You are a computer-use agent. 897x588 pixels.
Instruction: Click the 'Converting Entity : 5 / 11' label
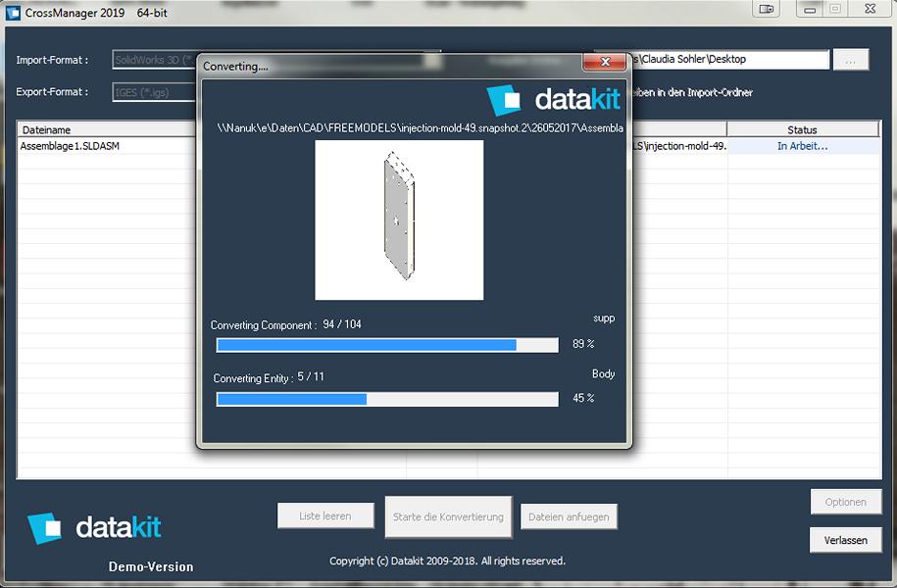[269, 377]
